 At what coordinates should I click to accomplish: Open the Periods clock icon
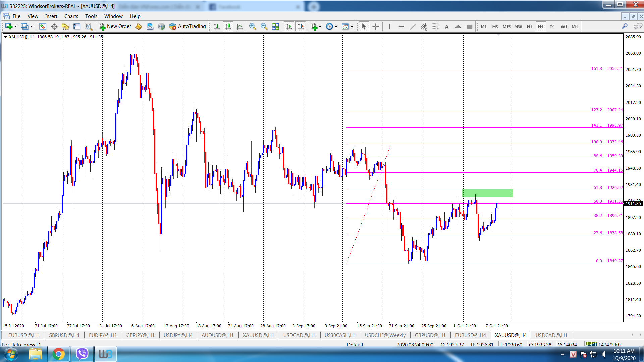coord(329,26)
